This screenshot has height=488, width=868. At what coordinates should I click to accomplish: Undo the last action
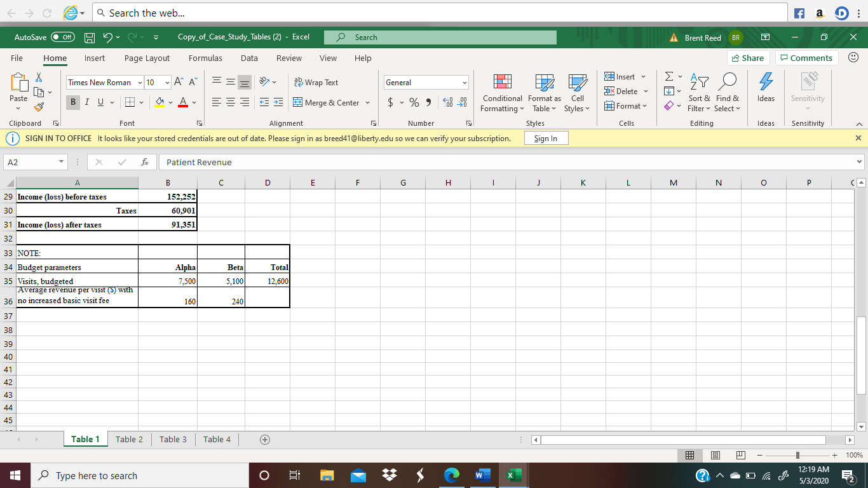(109, 37)
